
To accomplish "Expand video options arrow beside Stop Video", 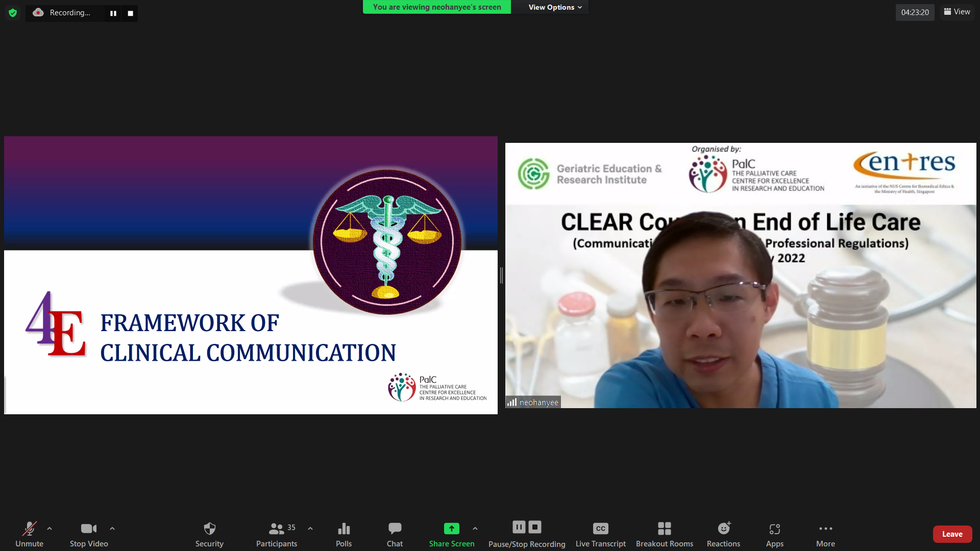I will (x=112, y=529).
